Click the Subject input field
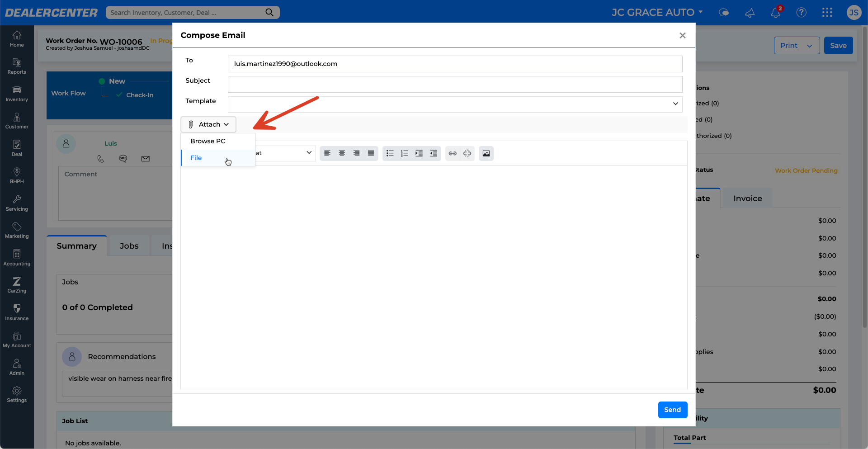 pyautogui.click(x=455, y=84)
